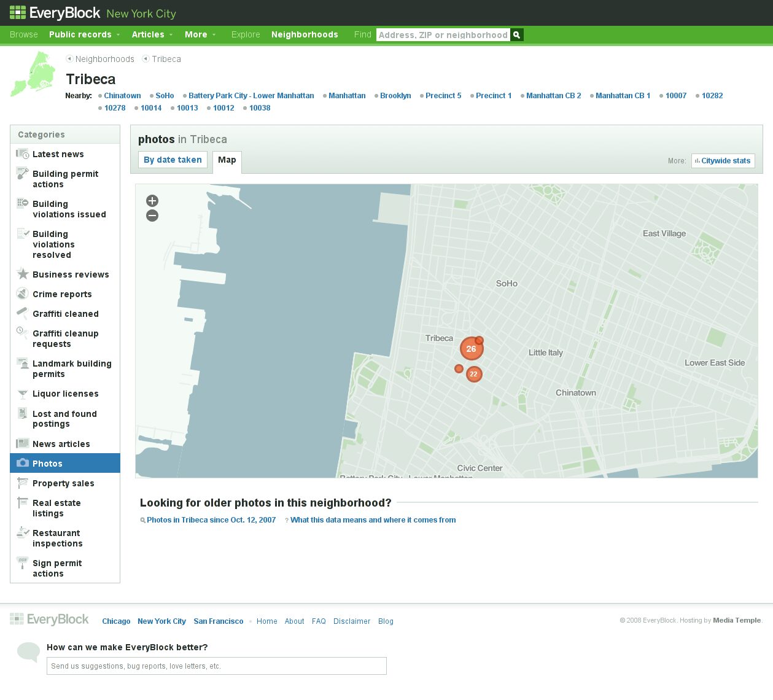Click the EveryBlock logo in header
The height and width of the screenshot is (700, 773).
[55, 13]
